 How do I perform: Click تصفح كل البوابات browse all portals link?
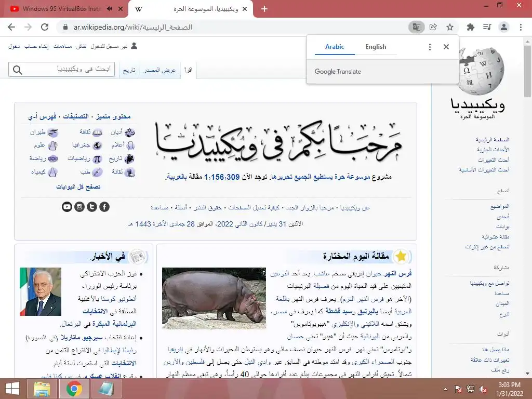click(78, 187)
